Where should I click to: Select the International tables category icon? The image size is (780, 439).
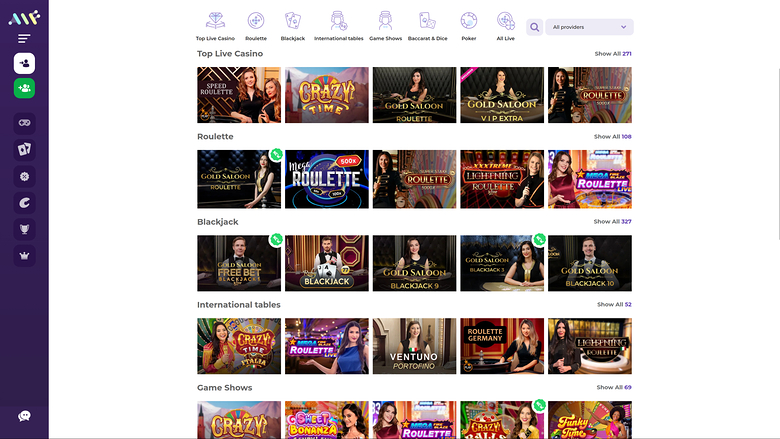tap(338, 26)
